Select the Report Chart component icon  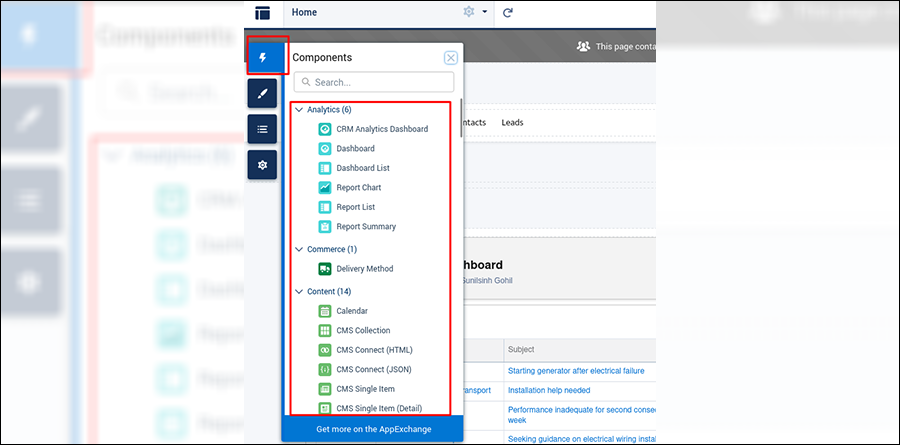click(x=325, y=187)
